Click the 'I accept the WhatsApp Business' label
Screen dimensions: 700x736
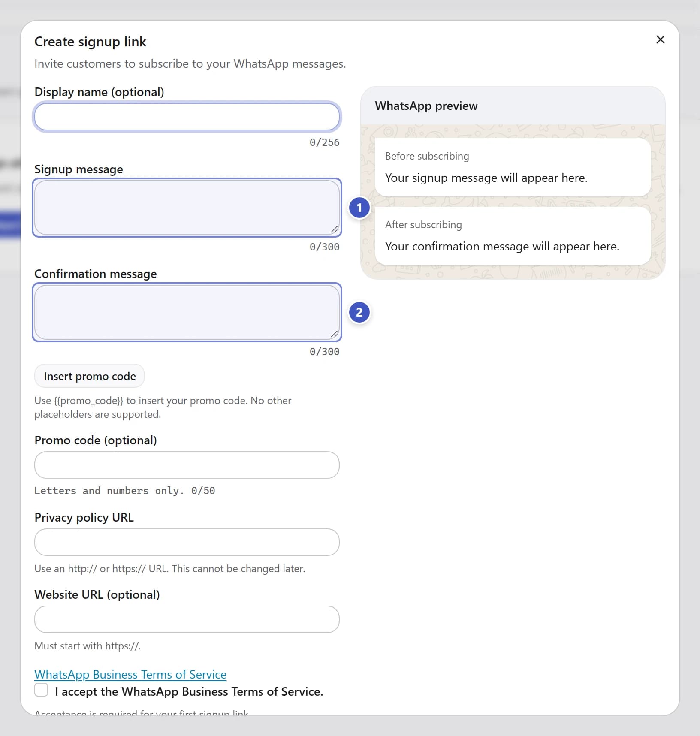tap(189, 691)
